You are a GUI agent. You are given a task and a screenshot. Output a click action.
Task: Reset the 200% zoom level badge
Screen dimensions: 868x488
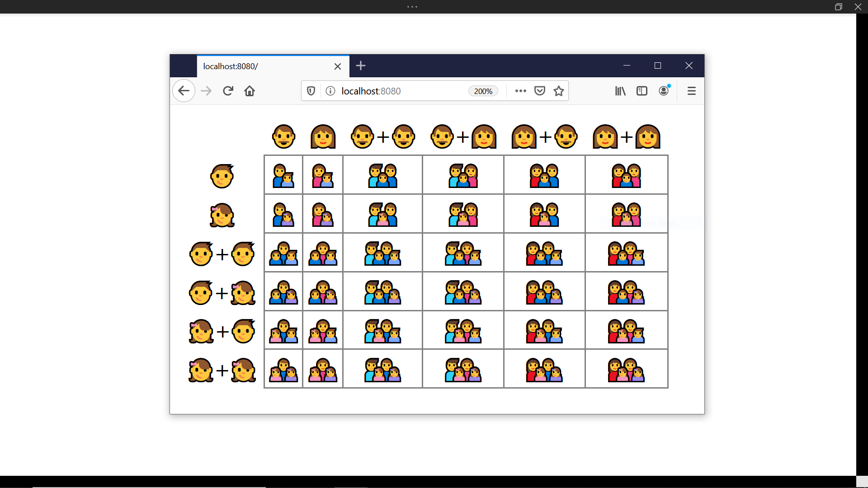pos(483,91)
